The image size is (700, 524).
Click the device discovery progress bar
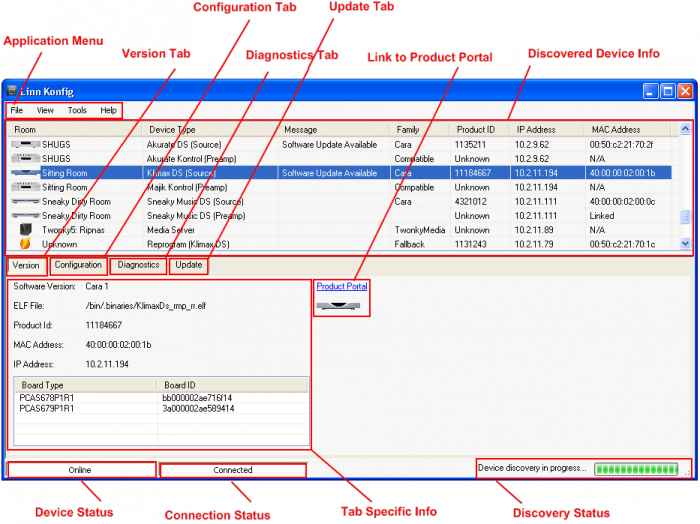tap(636, 469)
